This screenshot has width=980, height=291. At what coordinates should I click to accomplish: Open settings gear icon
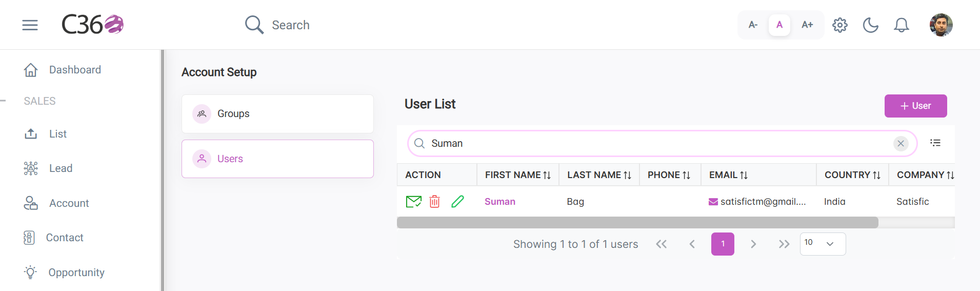(840, 25)
